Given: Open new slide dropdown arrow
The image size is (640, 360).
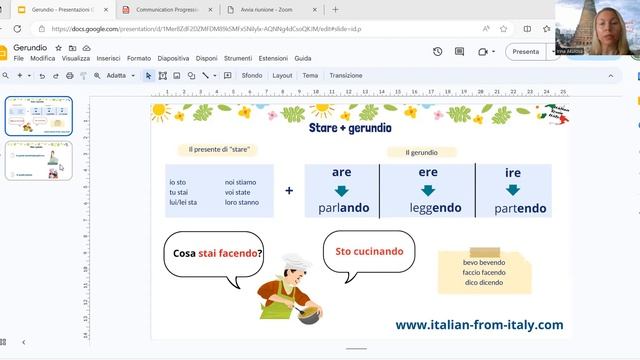Looking at the screenshot, I should point(29,76).
